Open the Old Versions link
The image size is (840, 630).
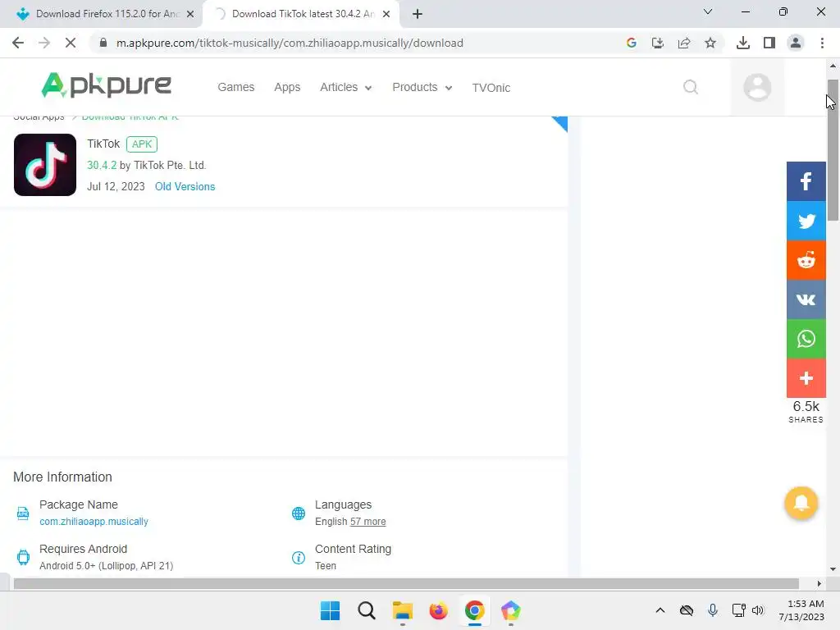[185, 186]
